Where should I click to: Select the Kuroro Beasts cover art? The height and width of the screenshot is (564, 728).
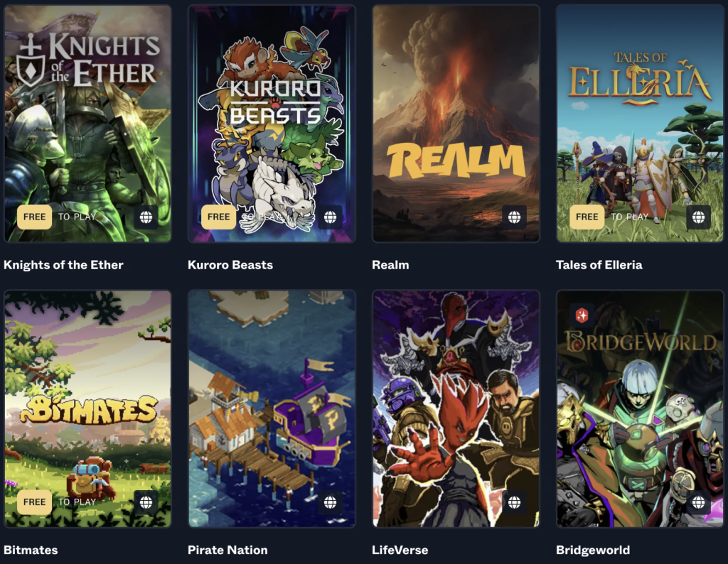(x=272, y=124)
